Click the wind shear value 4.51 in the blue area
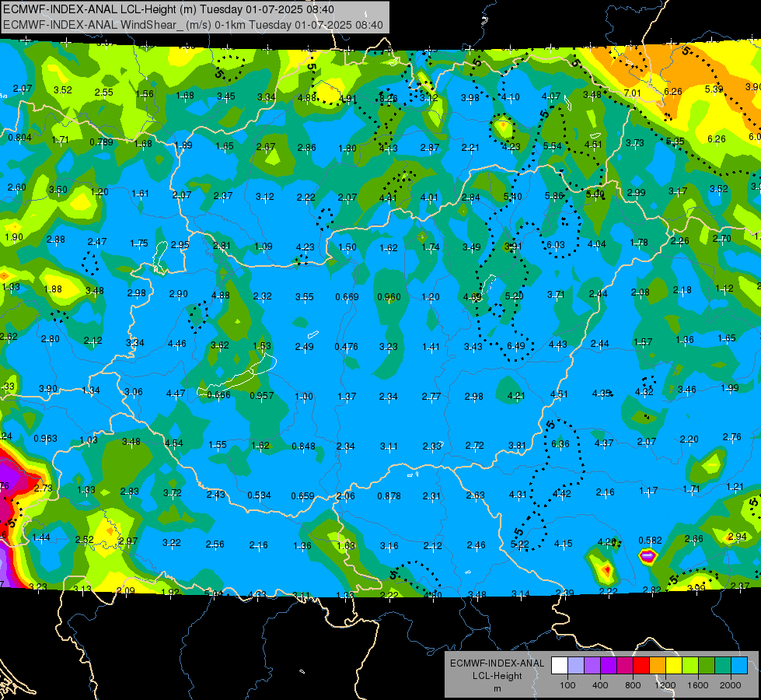Image resolution: width=761 pixels, height=700 pixels. 559,394
